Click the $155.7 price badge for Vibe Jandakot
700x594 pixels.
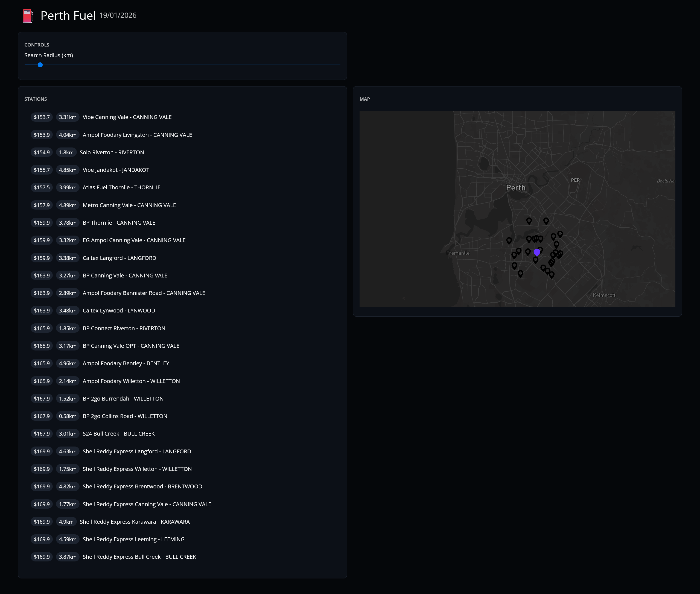coord(42,170)
